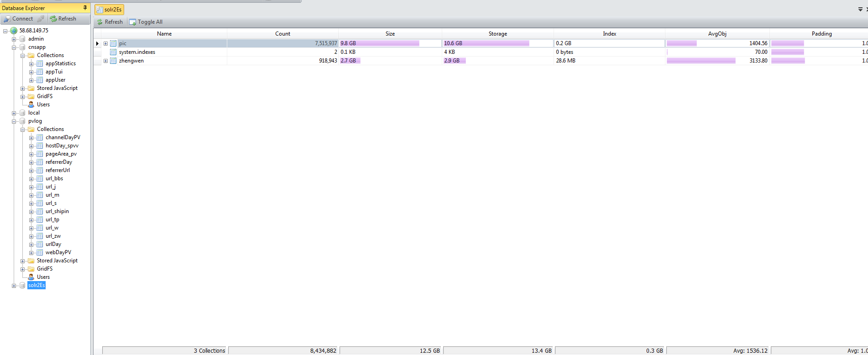Sort by the Count column header
The height and width of the screenshot is (355, 868).
pyautogui.click(x=282, y=34)
